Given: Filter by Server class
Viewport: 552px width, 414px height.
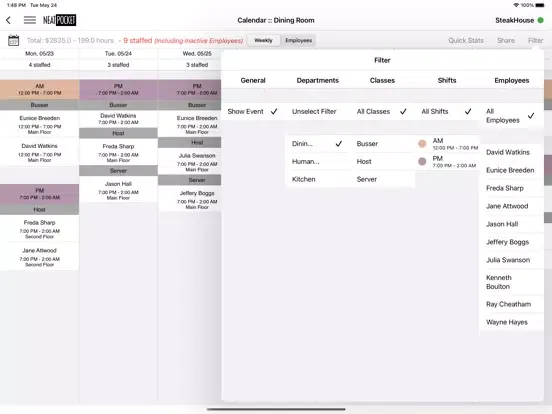Looking at the screenshot, I should click(384, 179).
